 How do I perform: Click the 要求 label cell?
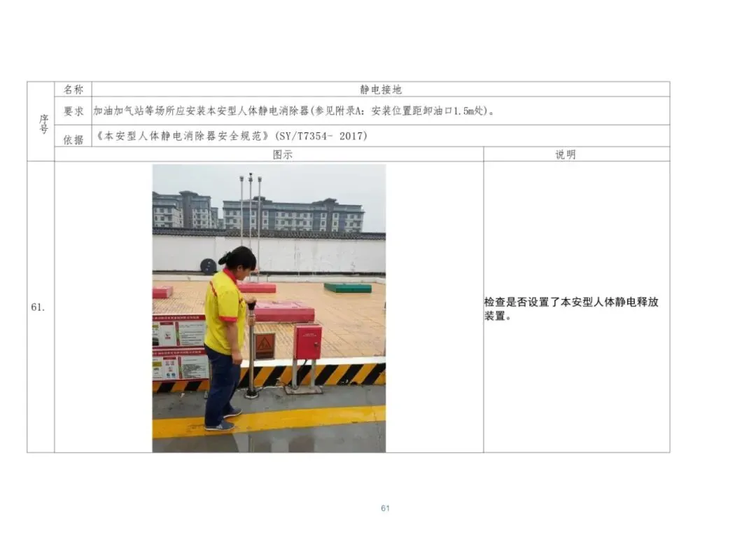tap(73, 111)
